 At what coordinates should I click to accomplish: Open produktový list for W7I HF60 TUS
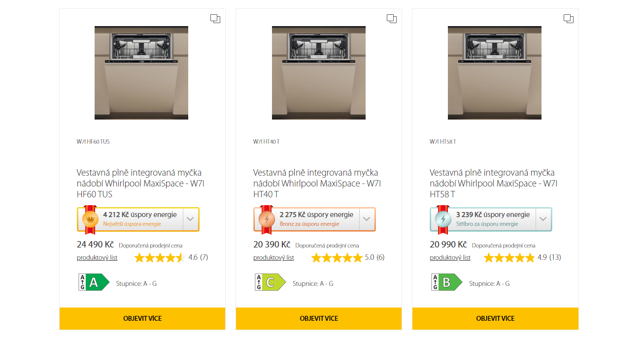(x=97, y=258)
